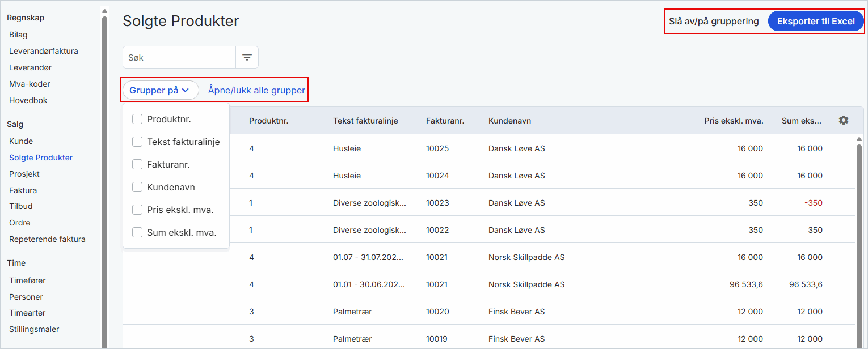Viewport: 868px width, 349px height.
Task: Open Leverandørfaktura in the sidebar
Action: coord(44,51)
